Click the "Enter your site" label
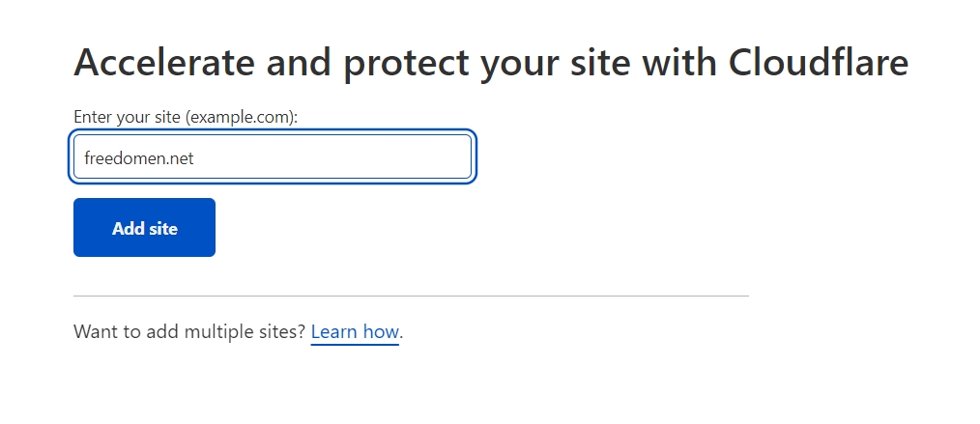The height and width of the screenshot is (424, 980). (x=128, y=117)
